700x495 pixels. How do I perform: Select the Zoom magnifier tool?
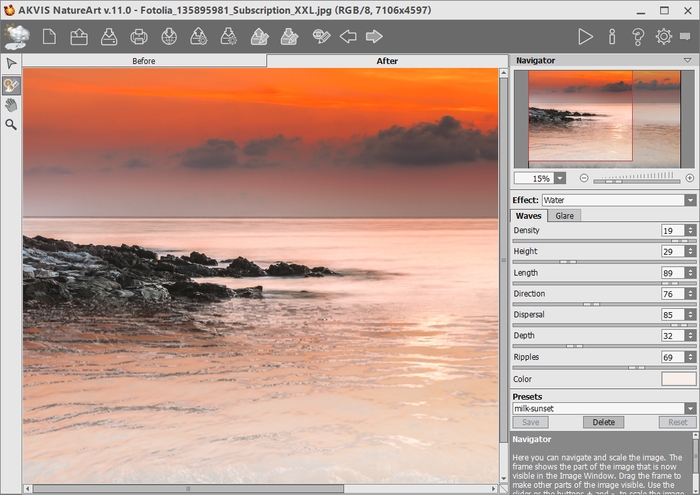coord(11,125)
